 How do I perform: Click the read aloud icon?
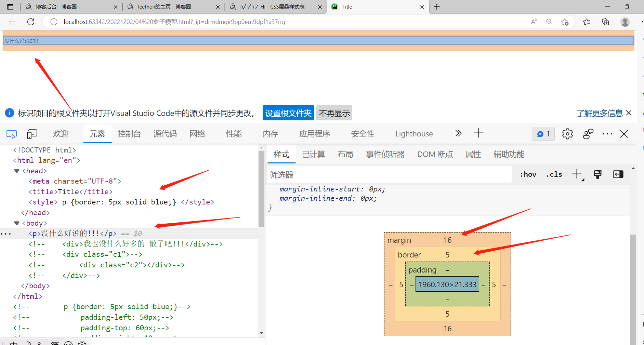[x=534, y=22]
